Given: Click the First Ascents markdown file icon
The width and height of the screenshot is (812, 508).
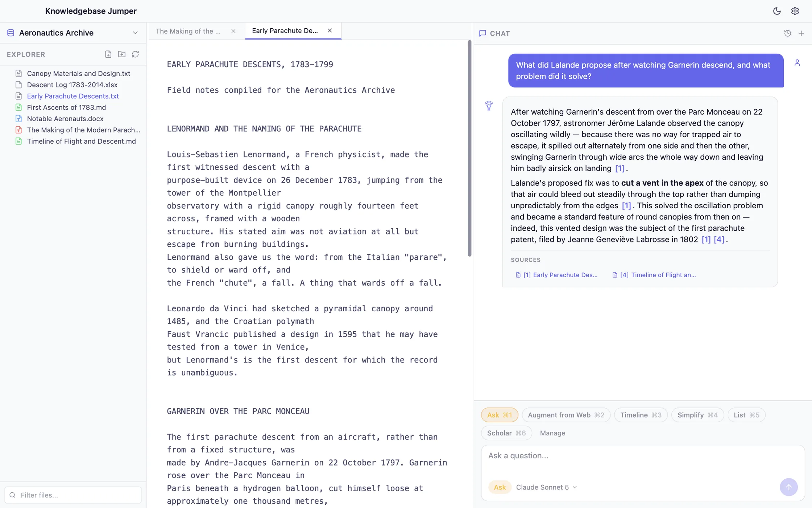Looking at the screenshot, I should click(18, 107).
